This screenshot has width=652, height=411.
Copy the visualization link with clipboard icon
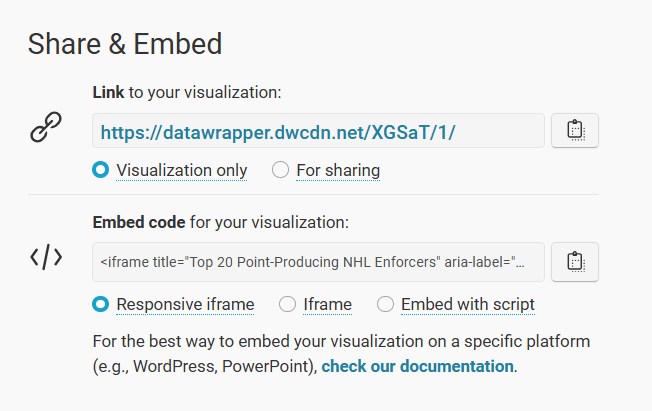coord(575,130)
